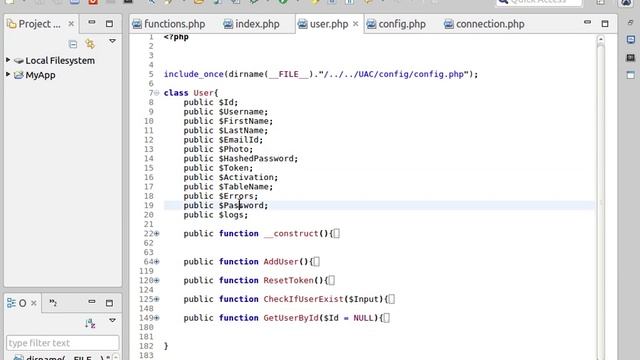Click collapsed code box after AddUser(){
640x360 pixels.
pyautogui.click(x=316, y=262)
